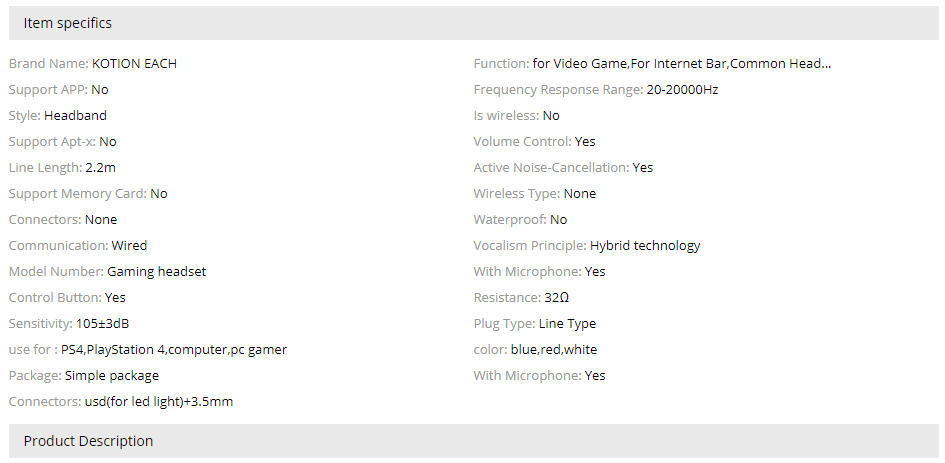Click the Line Length 2.2m value
The width and height of the screenshot is (945, 463).
[x=100, y=168]
